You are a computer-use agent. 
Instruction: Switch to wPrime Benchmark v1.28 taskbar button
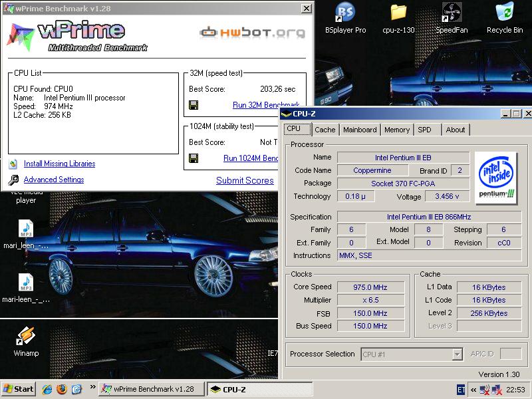[x=152, y=389]
